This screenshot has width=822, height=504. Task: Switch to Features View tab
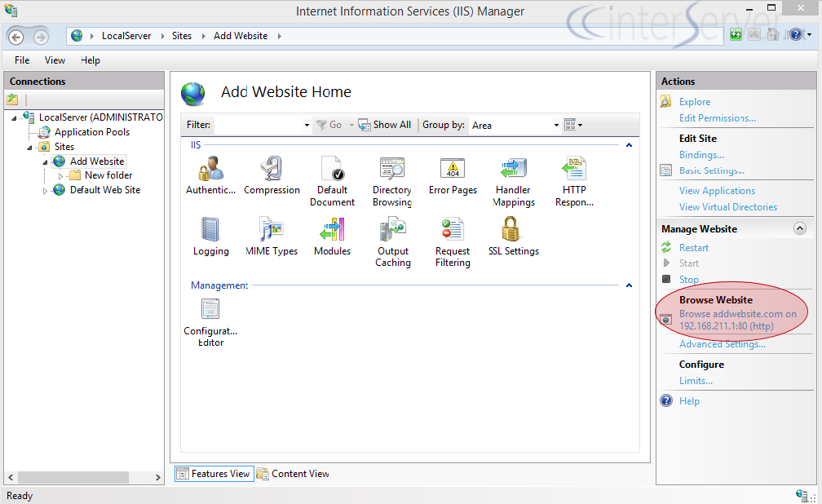tap(214, 474)
